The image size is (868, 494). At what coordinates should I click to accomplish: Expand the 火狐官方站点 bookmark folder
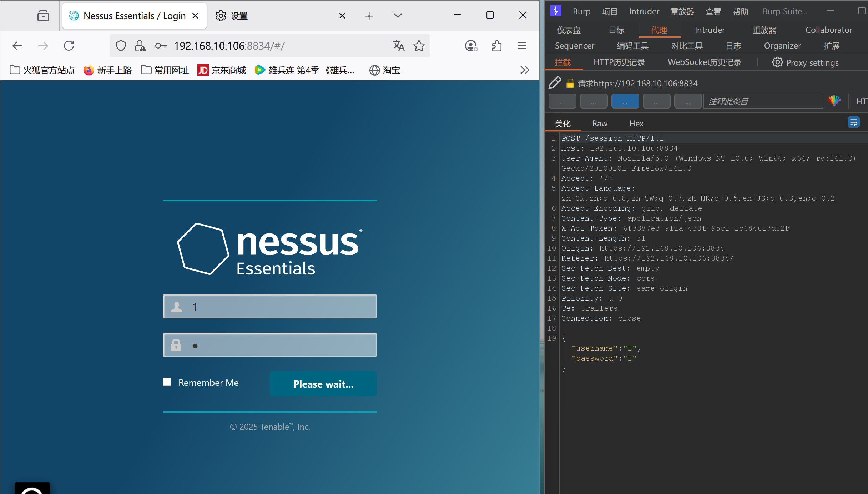(x=42, y=70)
